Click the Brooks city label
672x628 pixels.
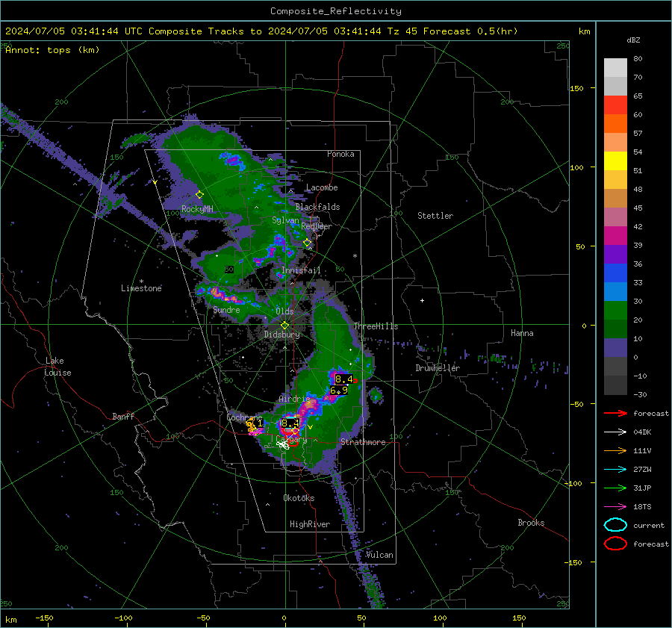coord(531,523)
